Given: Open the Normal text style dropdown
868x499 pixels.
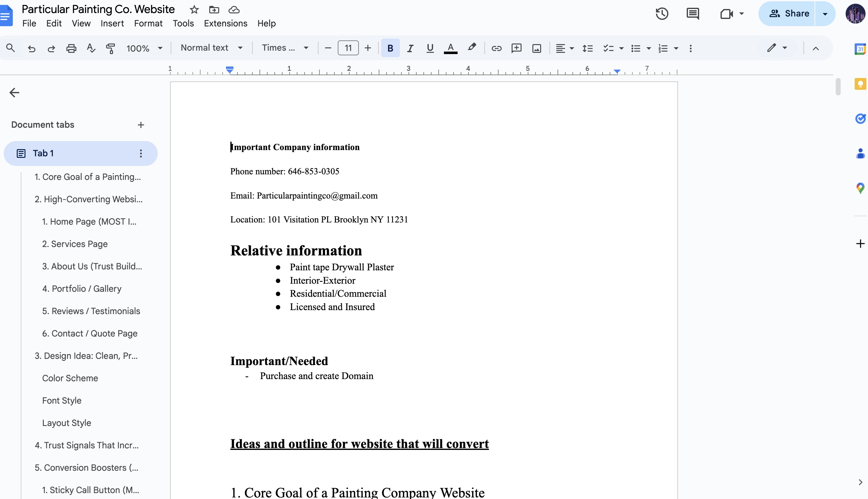Looking at the screenshot, I should click(211, 48).
